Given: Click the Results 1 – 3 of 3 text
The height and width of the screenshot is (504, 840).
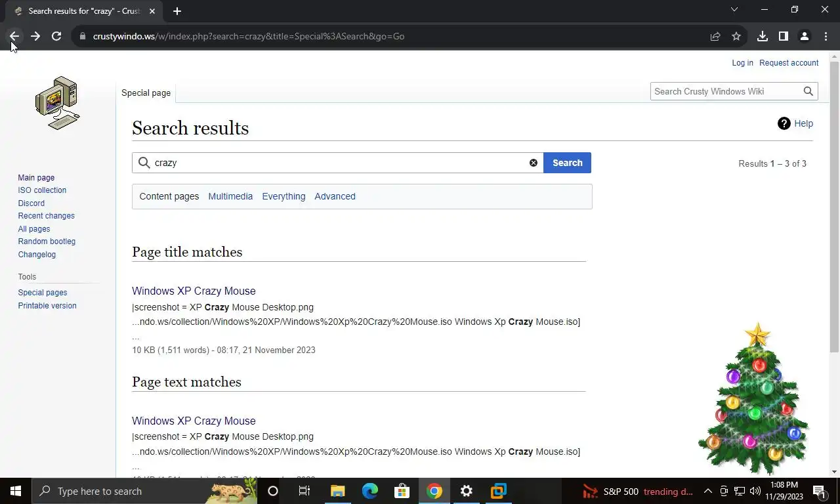Looking at the screenshot, I should pyautogui.click(x=772, y=163).
